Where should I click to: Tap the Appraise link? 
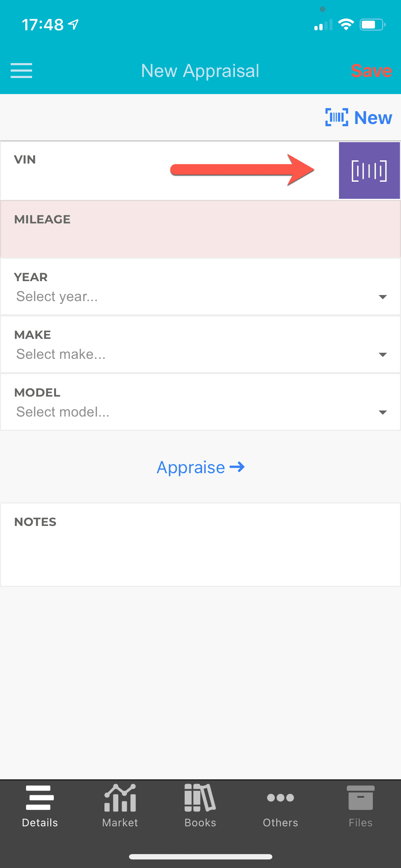pos(191,467)
